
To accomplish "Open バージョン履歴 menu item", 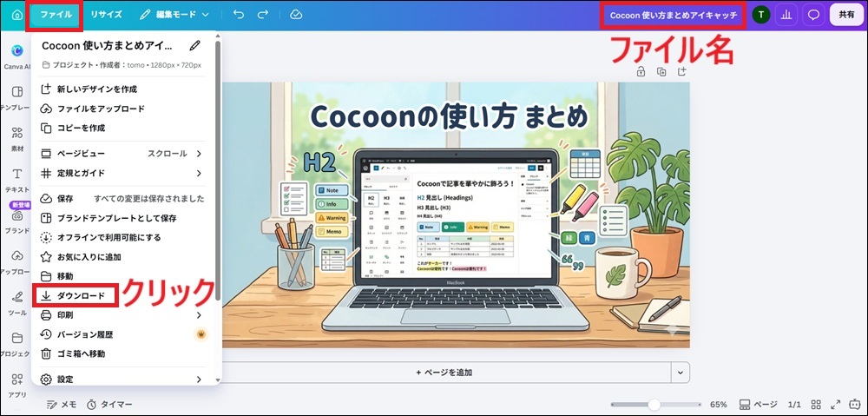I will (123, 334).
